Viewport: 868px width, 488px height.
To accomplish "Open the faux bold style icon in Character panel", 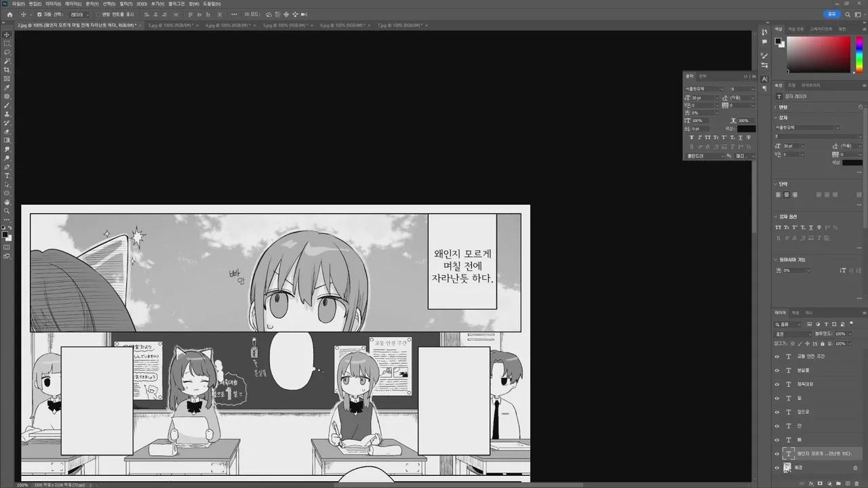I will (692, 137).
